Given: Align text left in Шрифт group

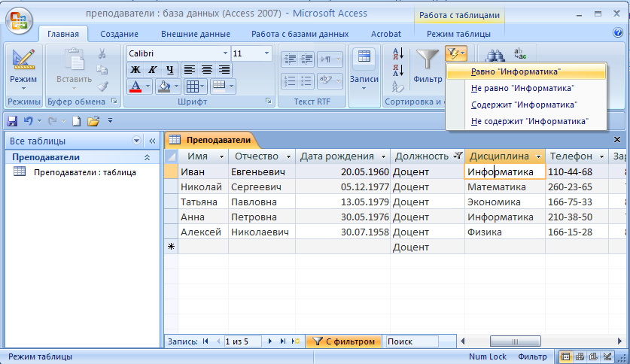Looking at the screenshot, I should 189,70.
